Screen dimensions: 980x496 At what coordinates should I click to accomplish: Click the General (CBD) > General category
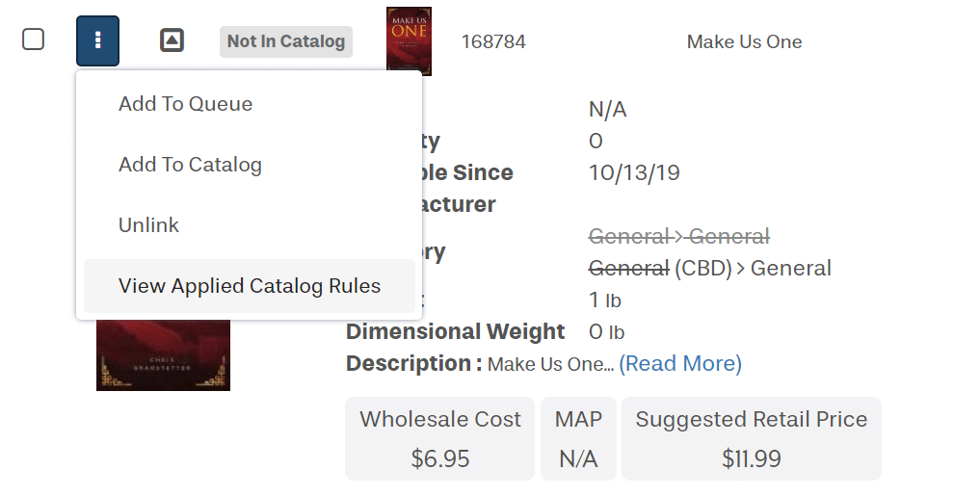[x=709, y=268]
